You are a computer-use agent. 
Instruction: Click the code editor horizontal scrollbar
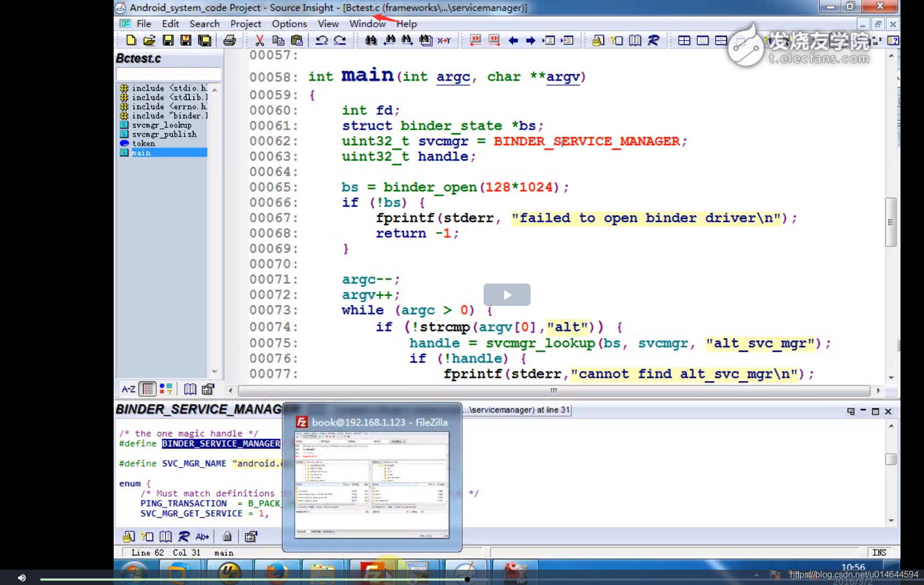(x=554, y=391)
